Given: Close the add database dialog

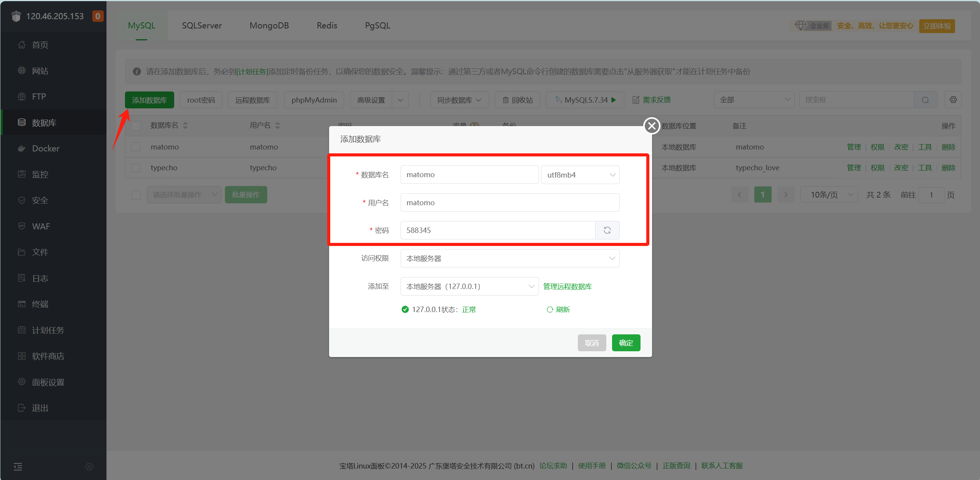Looking at the screenshot, I should [652, 126].
